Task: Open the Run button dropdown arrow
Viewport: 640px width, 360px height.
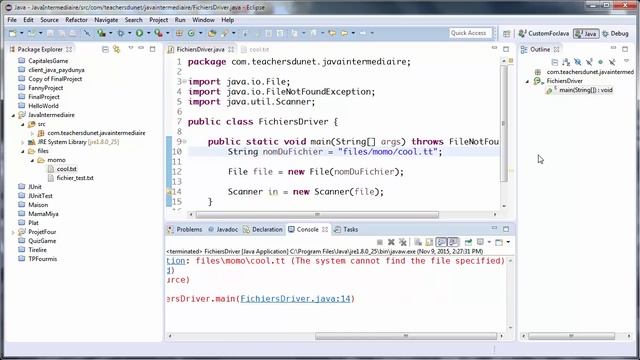Action: [149, 33]
